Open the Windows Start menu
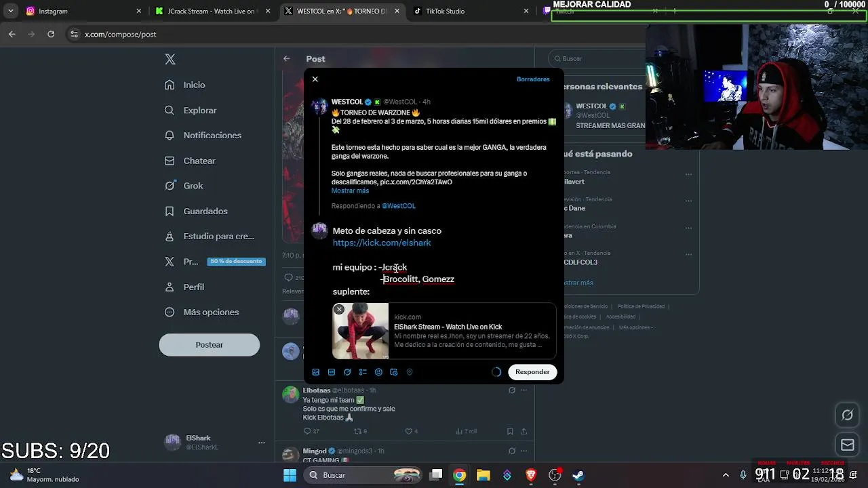This screenshot has width=868, height=488. 290,475
